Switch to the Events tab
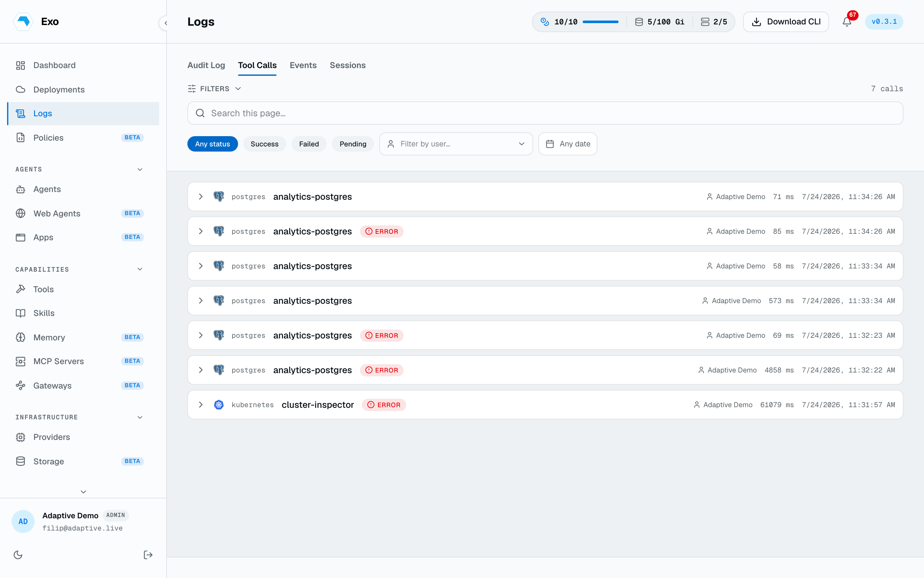This screenshot has width=924, height=578. coord(303,66)
